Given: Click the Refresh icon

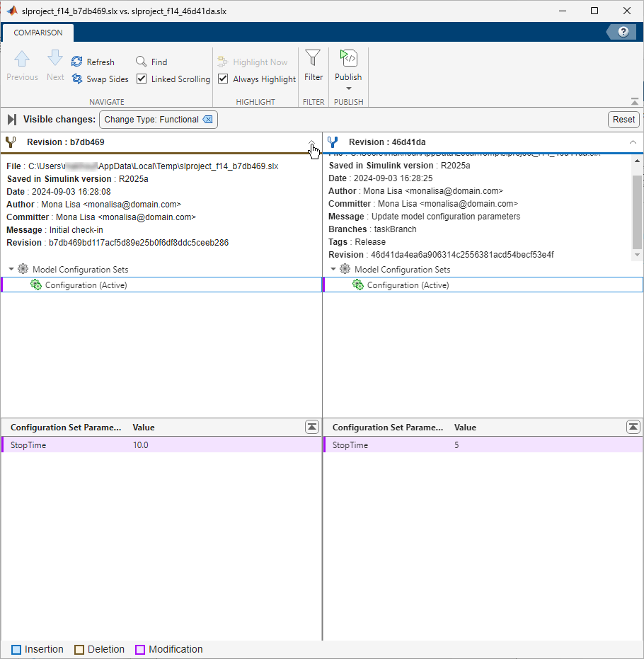Looking at the screenshot, I should click(77, 62).
